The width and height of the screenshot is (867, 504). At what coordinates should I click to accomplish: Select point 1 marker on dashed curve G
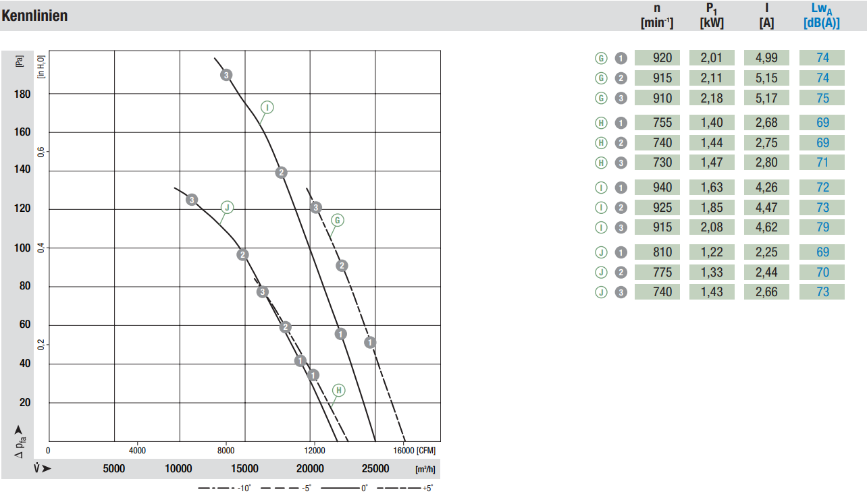point(370,343)
